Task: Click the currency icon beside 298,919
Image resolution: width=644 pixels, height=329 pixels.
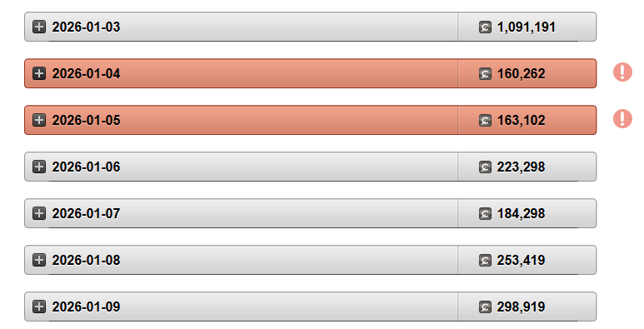Action: (485, 307)
